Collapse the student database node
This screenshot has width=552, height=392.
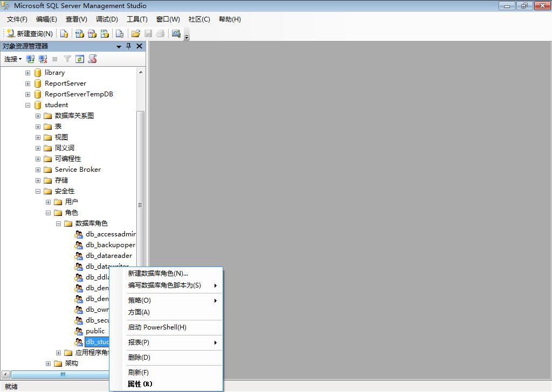coord(28,105)
